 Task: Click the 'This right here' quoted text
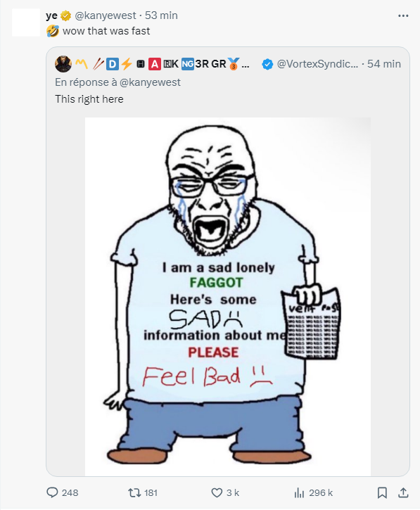click(89, 99)
